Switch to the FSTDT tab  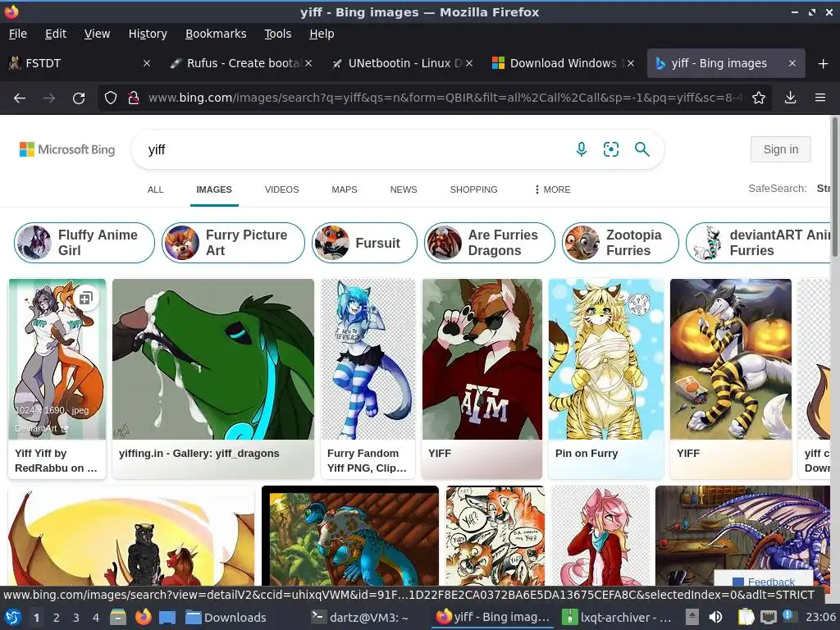(x=80, y=63)
